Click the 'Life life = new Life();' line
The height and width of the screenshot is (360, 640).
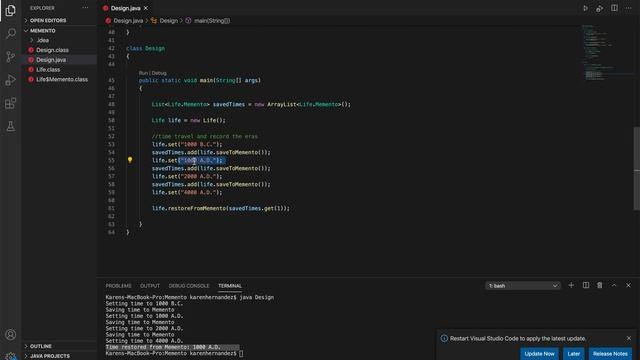(x=189, y=120)
